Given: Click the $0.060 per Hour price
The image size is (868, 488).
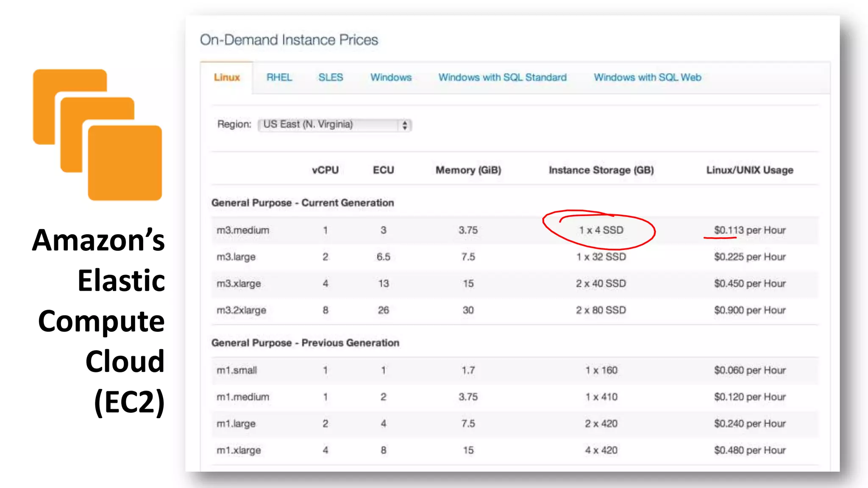Looking at the screenshot, I should click(x=750, y=370).
